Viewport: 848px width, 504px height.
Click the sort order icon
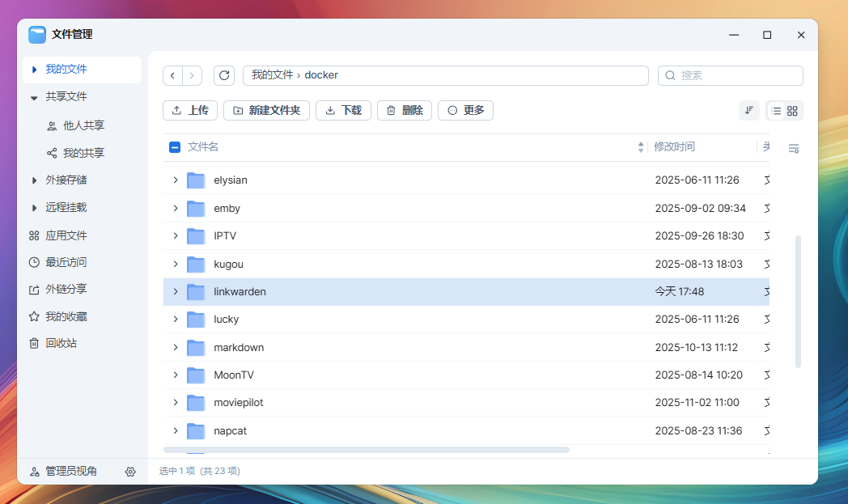(x=749, y=110)
